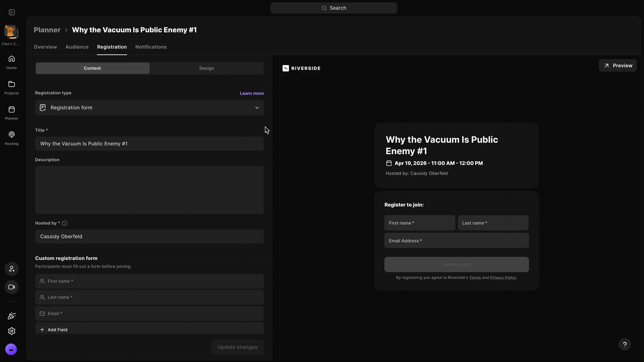Click the breadcrumb event title text
Image resolution: width=644 pixels, height=362 pixels.
click(x=134, y=30)
